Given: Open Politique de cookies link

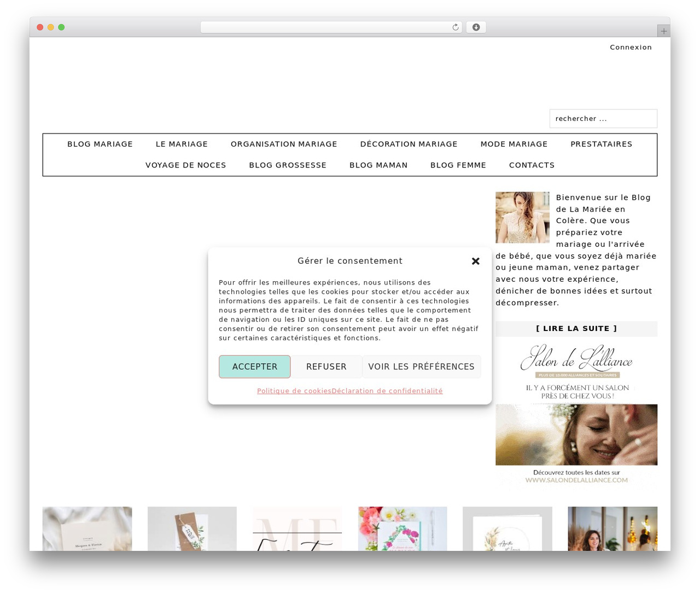Looking at the screenshot, I should pyautogui.click(x=294, y=391).
